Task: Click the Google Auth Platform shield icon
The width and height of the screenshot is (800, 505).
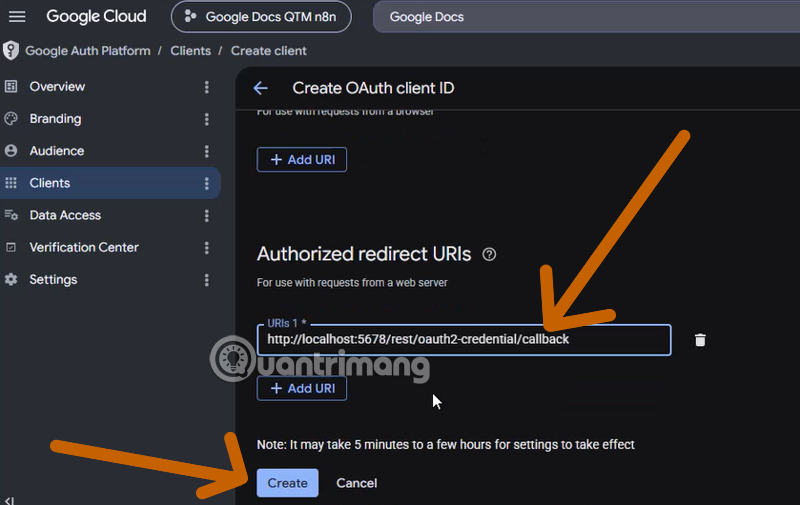Action: tap(11, 50)
